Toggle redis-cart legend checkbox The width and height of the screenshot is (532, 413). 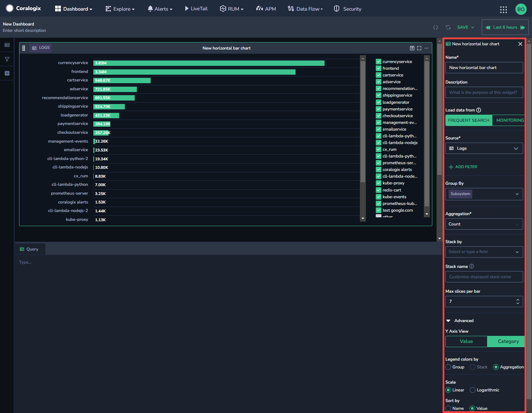[x=379, y=190]
